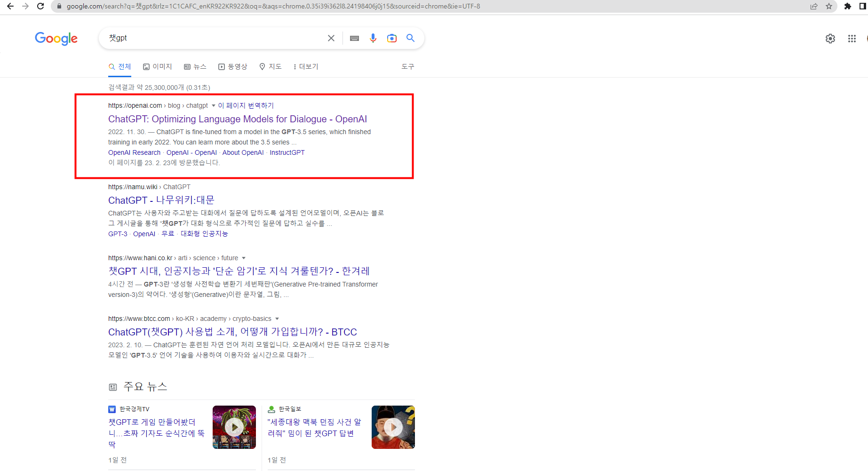868x471 pixels.
Task: Switch to the 지도 tab
Action: tap(271, 67)
